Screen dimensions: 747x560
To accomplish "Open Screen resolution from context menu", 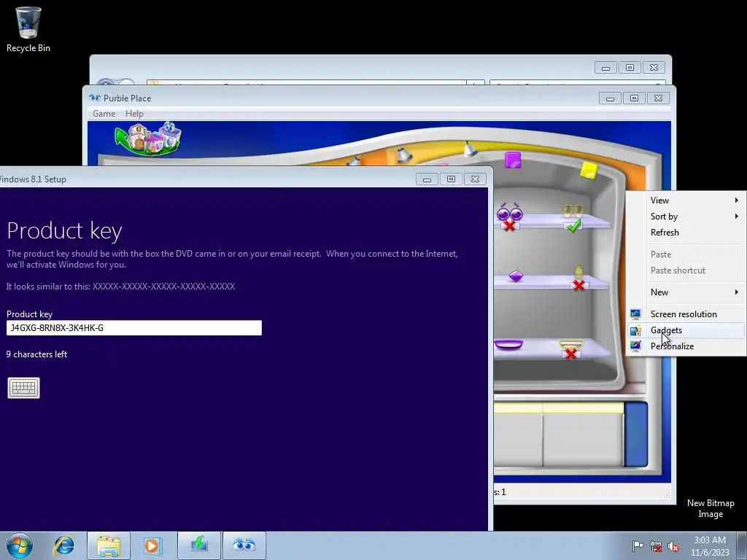I will click(686, 314).
